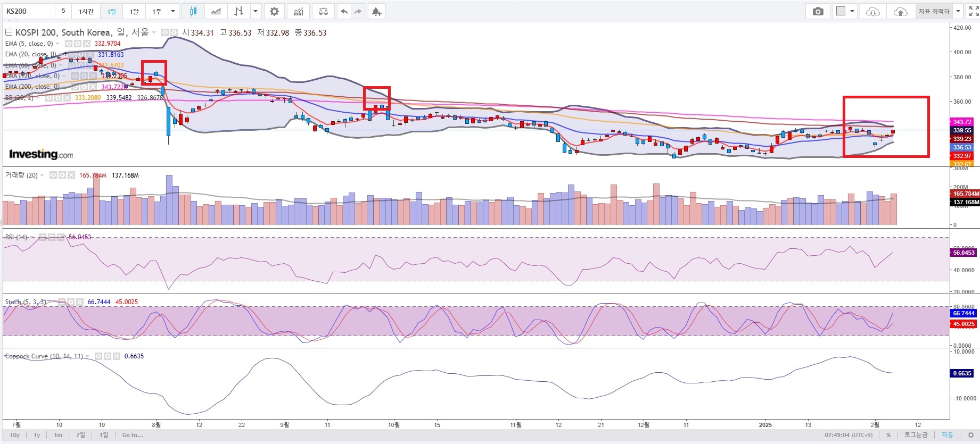Save chart layout via cloud upload icon
Image resolution: width=980 pixels, height=444 pixels.
(x=900, y=11)
